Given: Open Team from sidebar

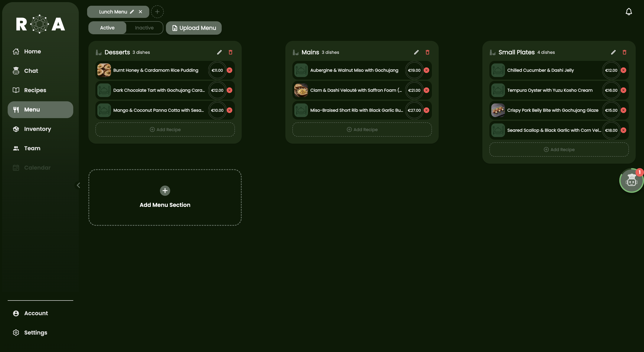Looking at the screenshot, I should point(40,148).
